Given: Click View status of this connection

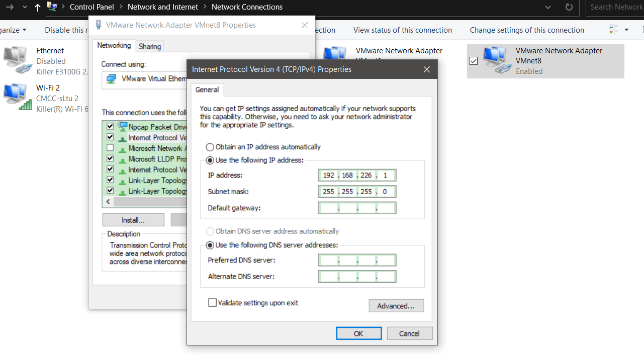Looking at the screenshot, I should pyautogui.click(x=403, y=30).
